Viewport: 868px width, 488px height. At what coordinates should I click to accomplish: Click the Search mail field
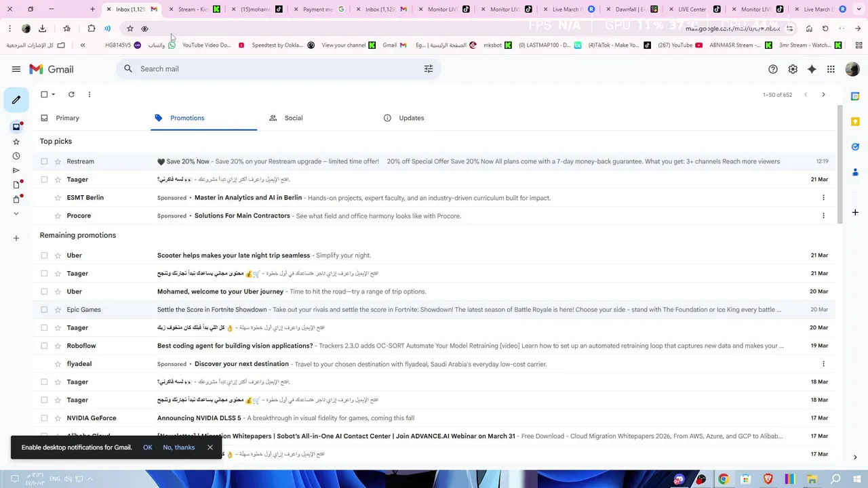coord(278,69)
